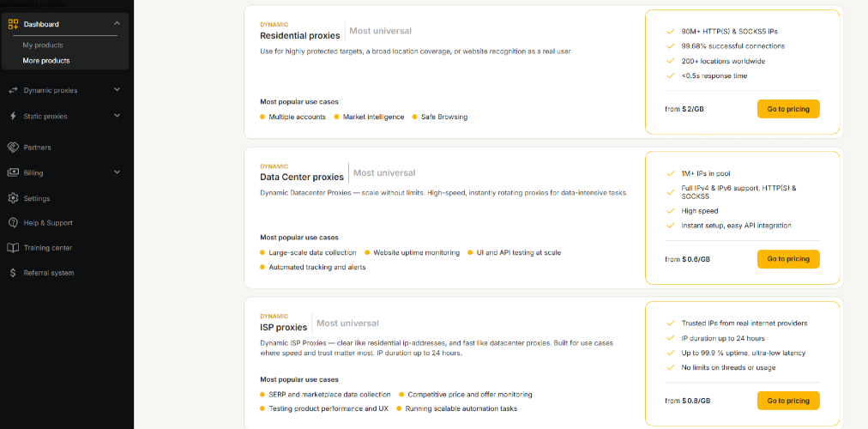This screenshot has height=429, width=868.
Task: Collapse the Dashboard section chevron
Action: click(x=117, y=24)
